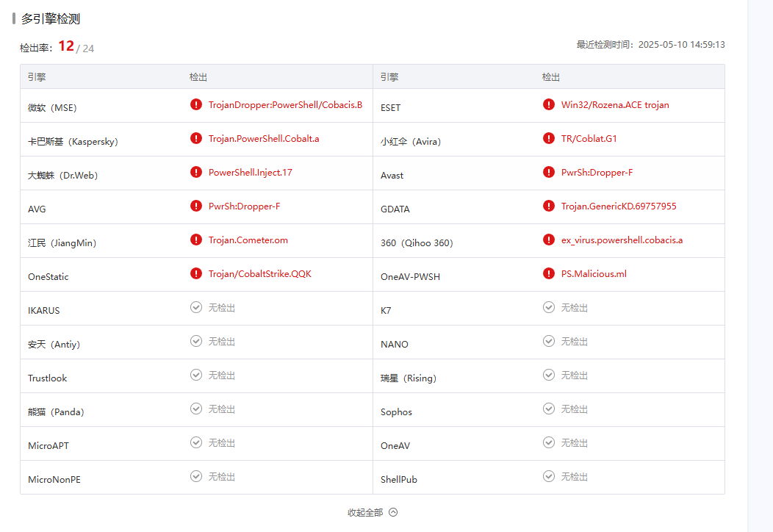Click the GDATA engine name
Image resolution: width=773 pixels, height=532 pixels.
coord(395,209)
